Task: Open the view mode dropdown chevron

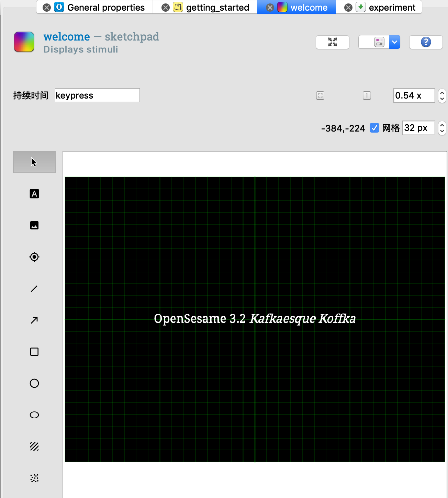Action: (394, 42)
